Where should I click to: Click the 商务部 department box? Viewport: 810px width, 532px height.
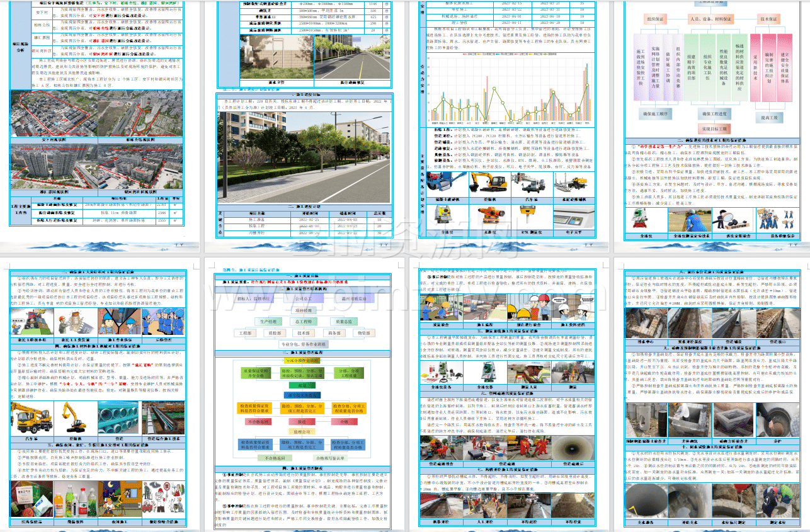pyautogui.click(x=334, y=332)
